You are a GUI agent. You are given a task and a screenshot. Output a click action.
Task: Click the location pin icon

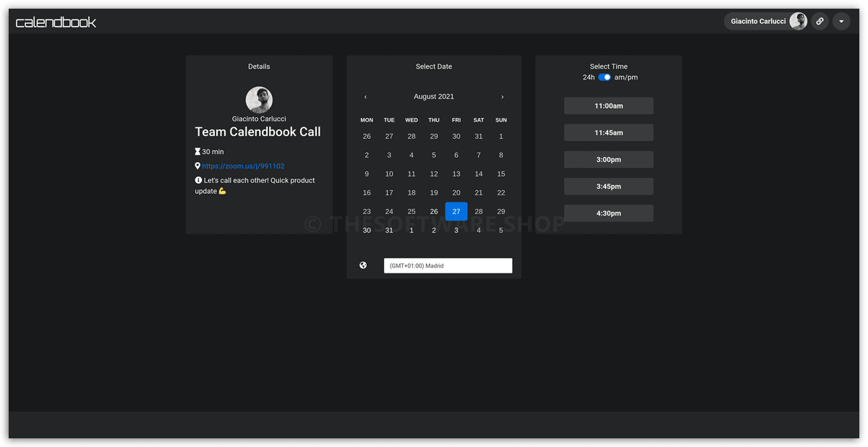point(197,166)
